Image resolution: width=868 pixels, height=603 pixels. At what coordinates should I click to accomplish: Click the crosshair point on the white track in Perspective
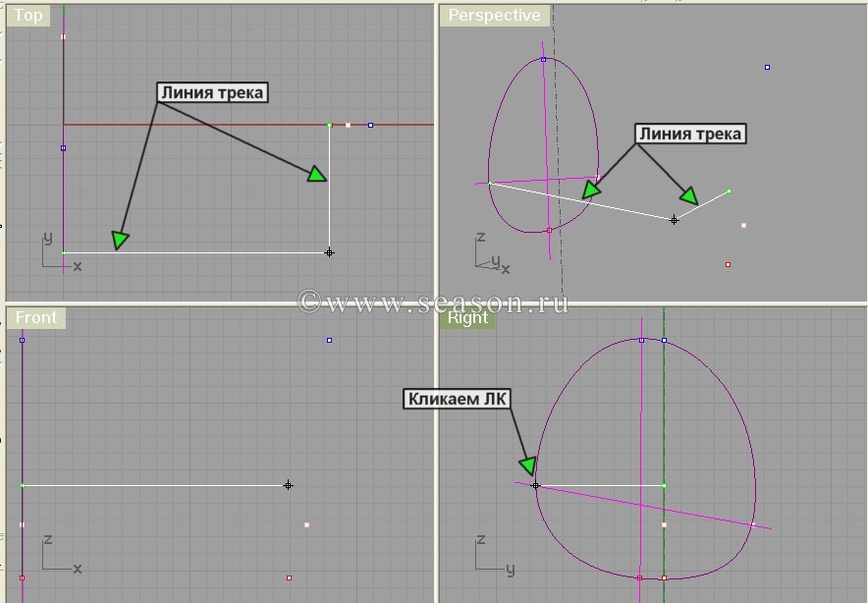pyautogui.click(x=674, y=220)
